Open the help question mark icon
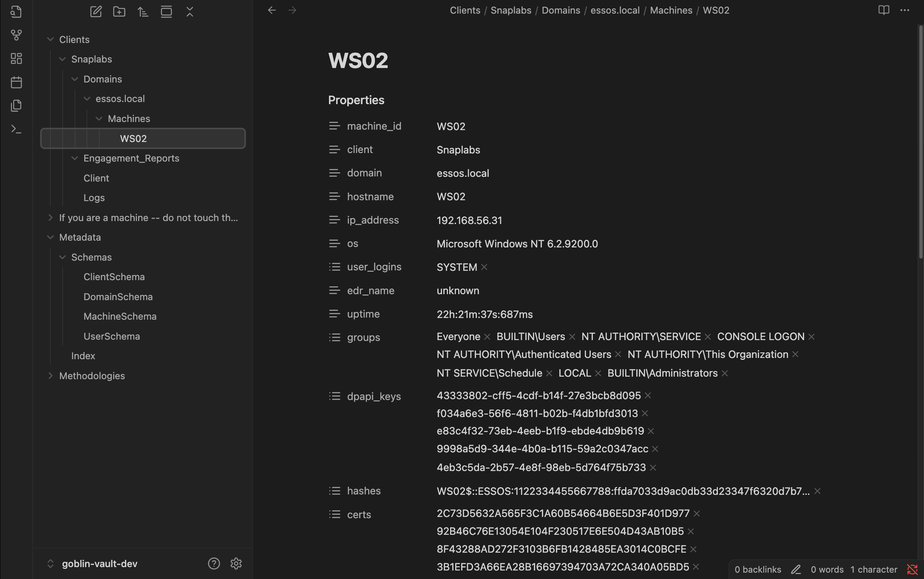 [214, 563]
